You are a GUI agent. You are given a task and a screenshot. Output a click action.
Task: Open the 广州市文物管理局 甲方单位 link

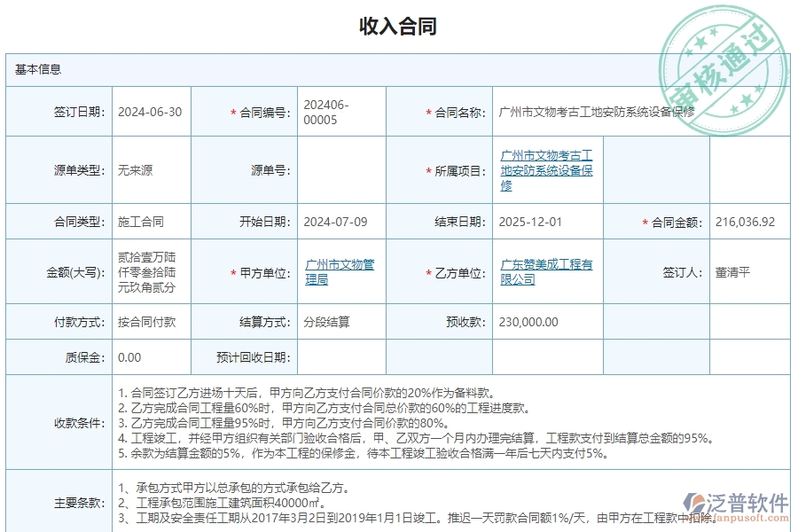point(340,272)
